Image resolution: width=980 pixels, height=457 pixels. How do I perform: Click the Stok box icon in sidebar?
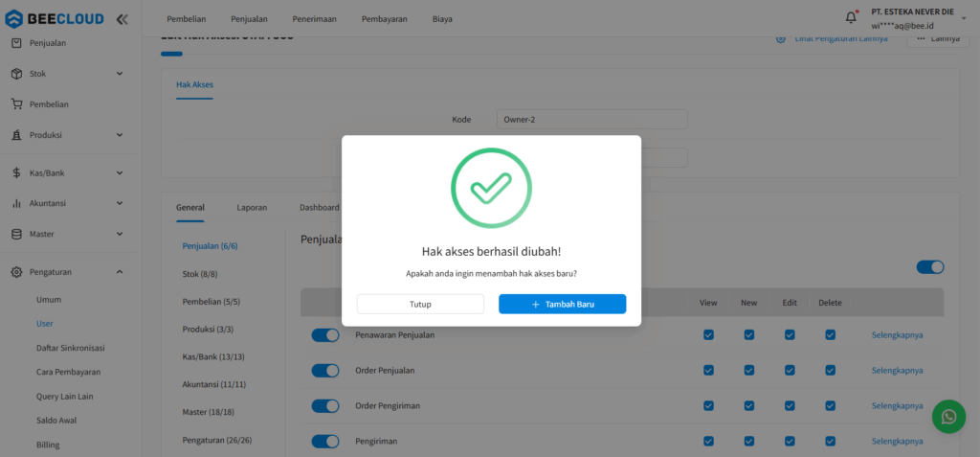pyautogui.click(x=17, y=74)
